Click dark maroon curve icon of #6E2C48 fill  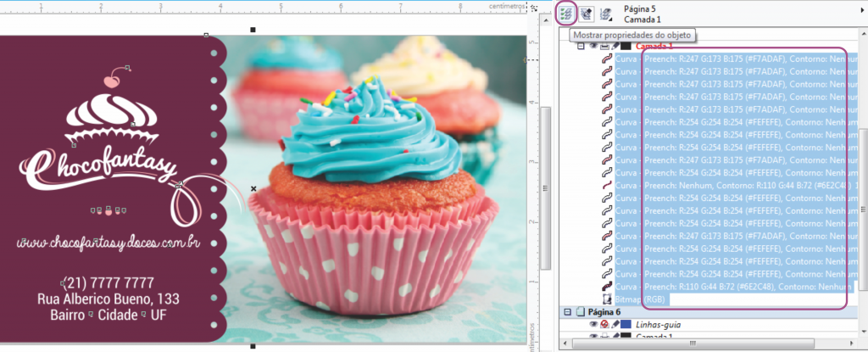[x=607, y=287]
